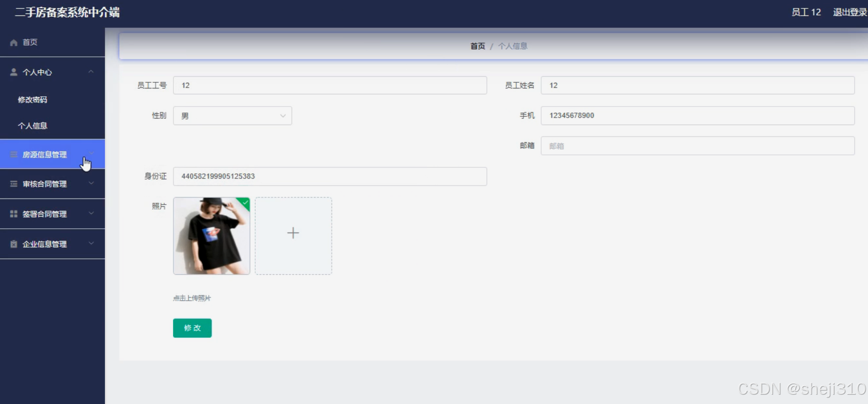The width and height of the screenshot is (868, 404).
Task: Click the 二手房备案系统中介端 title
Action: [67, 13]
